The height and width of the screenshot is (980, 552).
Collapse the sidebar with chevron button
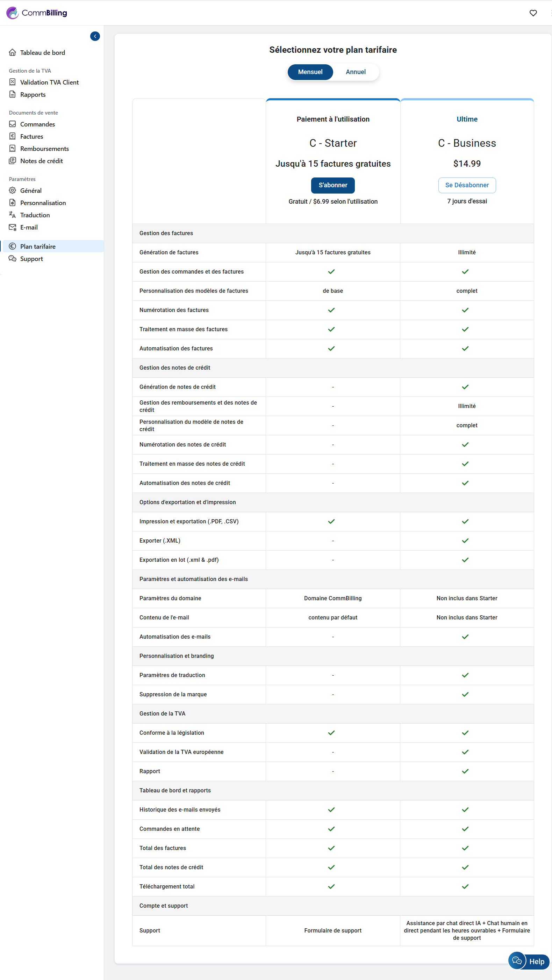[95, 36]
